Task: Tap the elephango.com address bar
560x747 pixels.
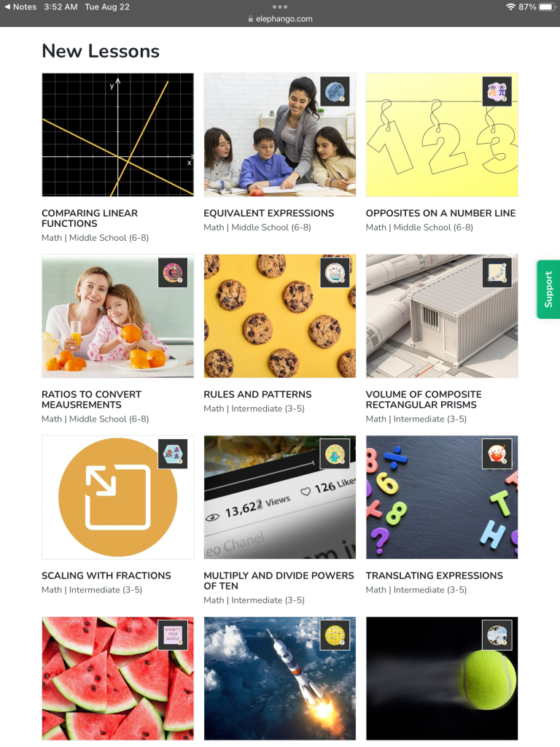Action: (280, 19)
